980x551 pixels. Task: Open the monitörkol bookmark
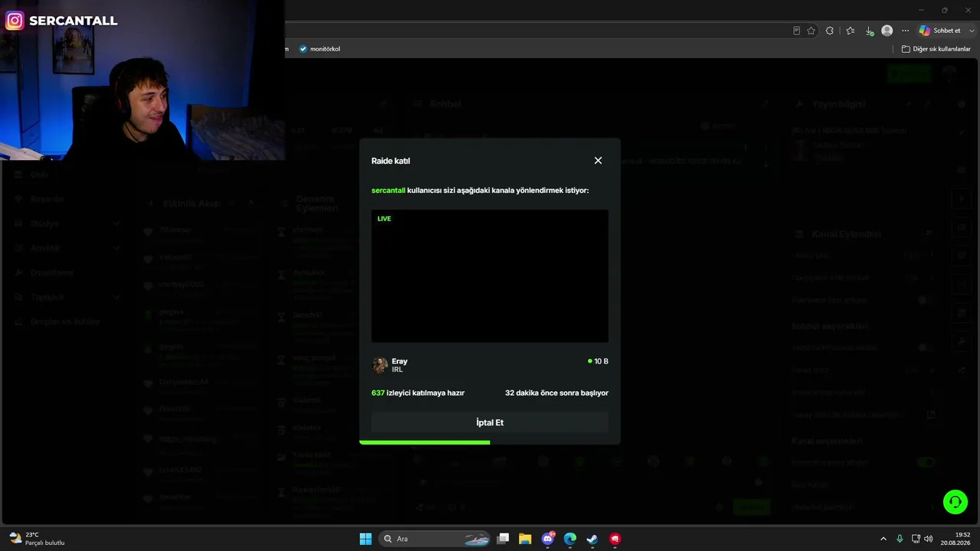(x=319, y=49)
